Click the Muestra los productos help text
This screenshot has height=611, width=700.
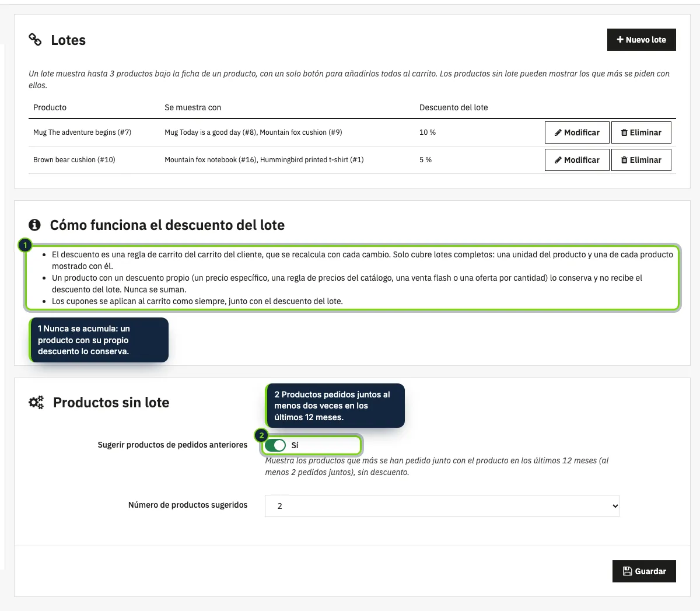pos(437,466)
